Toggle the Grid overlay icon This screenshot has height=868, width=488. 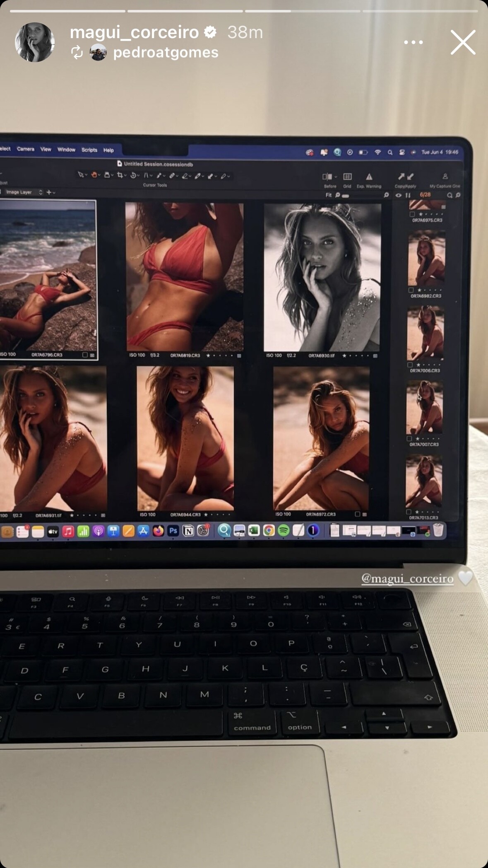click(347, 177)
